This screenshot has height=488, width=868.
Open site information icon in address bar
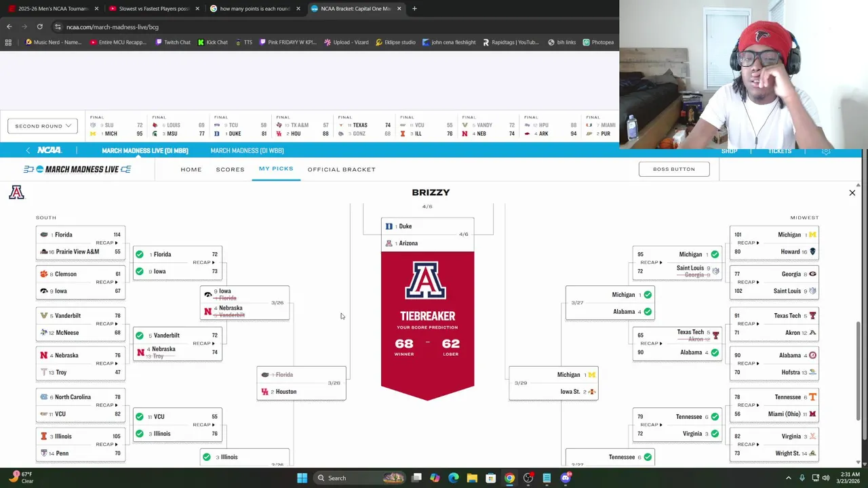tap(58, 26)
